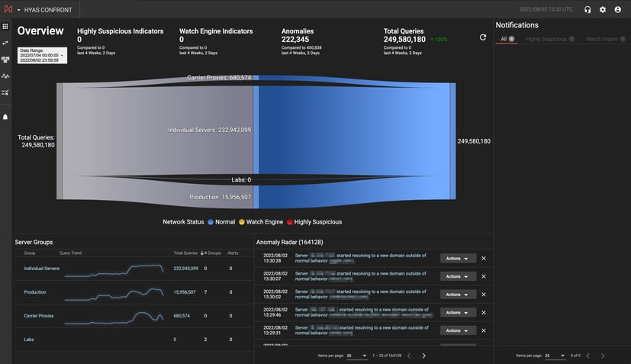
Task: Click the Highly Suspicious Indicators metric
Action: tap(120, 41)
